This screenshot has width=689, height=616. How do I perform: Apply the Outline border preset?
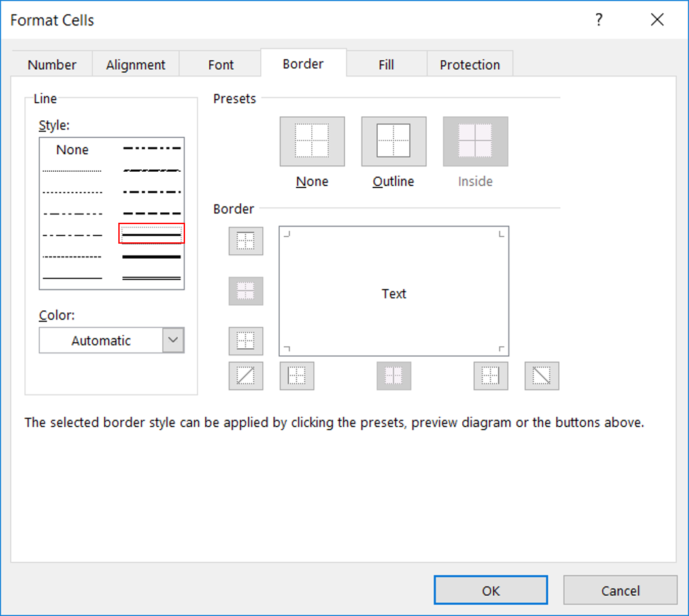tap(394, 142)
